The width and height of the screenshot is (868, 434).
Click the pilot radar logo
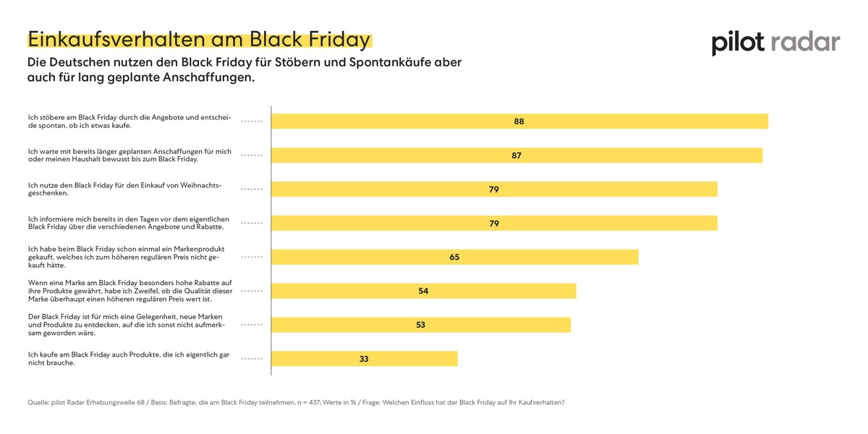click(x=775, y=43)
